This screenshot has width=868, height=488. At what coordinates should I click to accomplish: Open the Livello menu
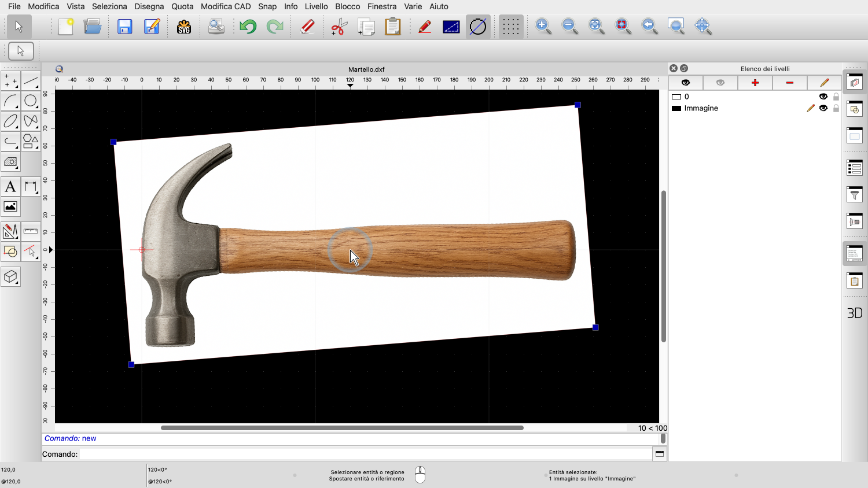[316, 6]
